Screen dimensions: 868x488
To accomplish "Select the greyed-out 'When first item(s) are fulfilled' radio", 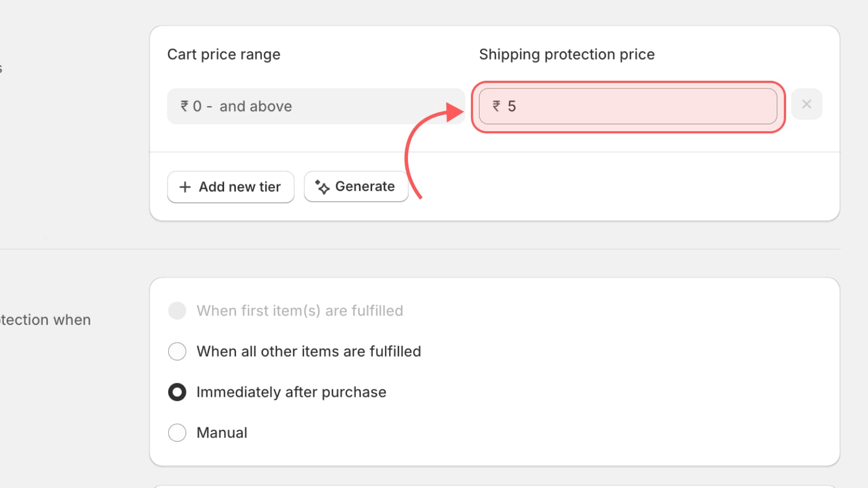I will tap(177, 311).
